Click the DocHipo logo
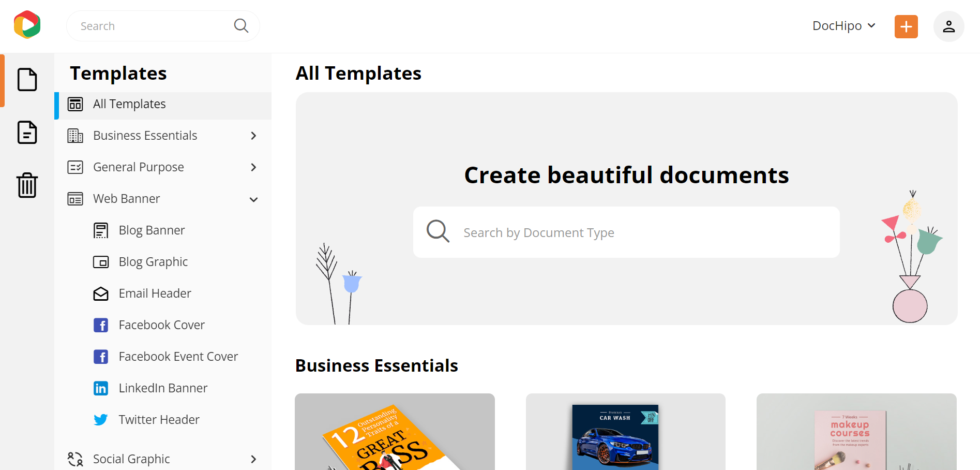The height and width of the screenshot is (470, 980). 27,25
